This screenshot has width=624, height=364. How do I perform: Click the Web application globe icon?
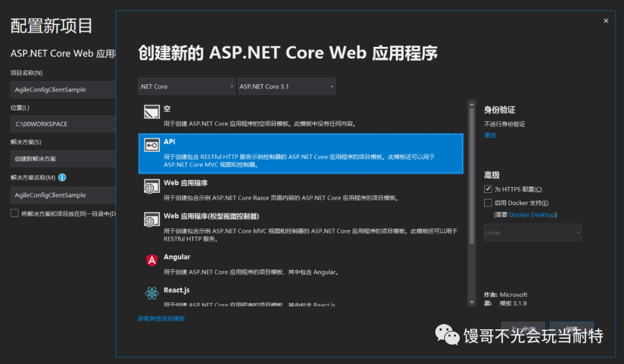pos(151,186)
